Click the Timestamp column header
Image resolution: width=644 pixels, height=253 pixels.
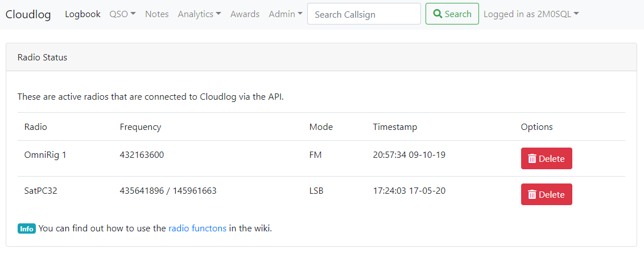tap(395, 127)
